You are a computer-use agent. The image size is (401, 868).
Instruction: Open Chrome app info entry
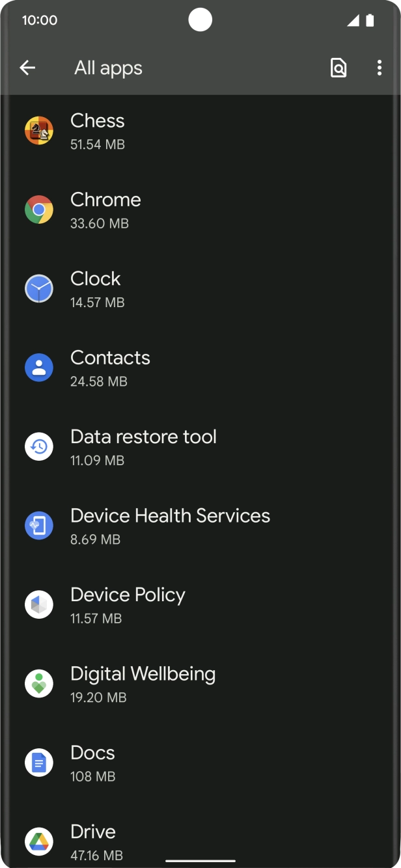coord(195,210)
